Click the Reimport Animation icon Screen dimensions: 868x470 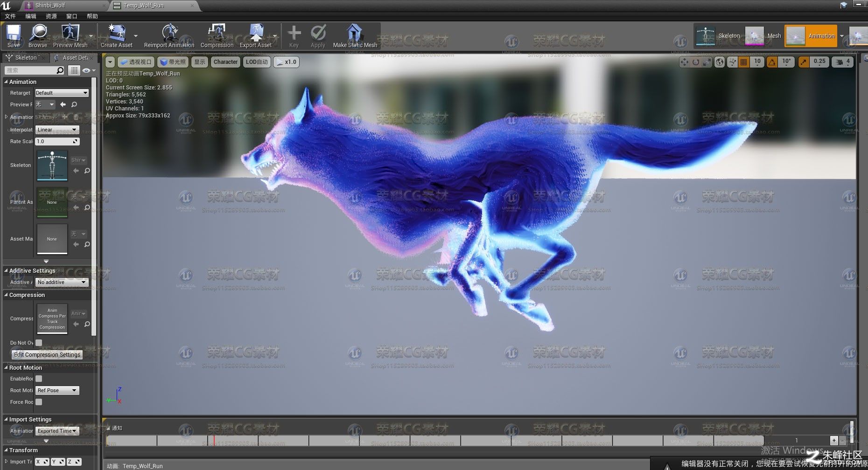coord(169,36)
